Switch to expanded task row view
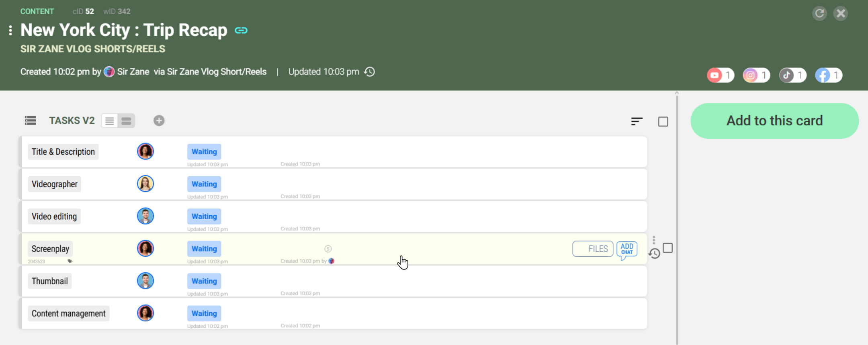This screenshot has height=345, width=868. point(127,121)
